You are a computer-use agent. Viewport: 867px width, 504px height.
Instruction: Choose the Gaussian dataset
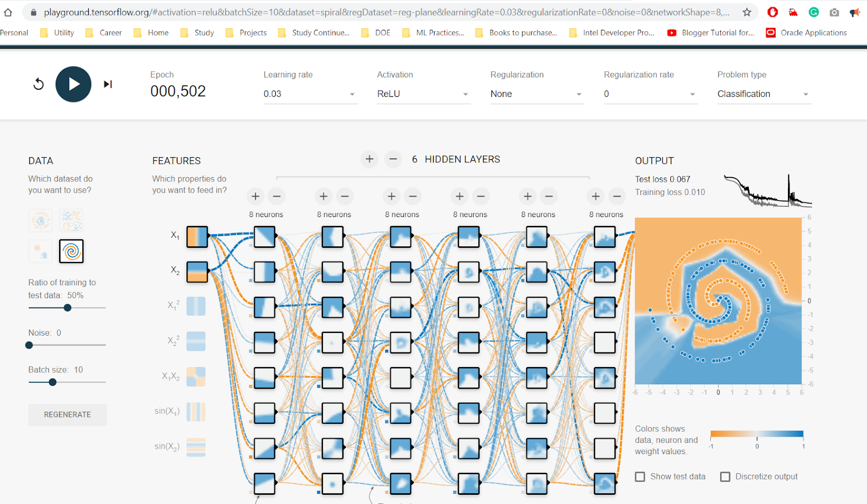pyautogui.click(x=40, y=251)
